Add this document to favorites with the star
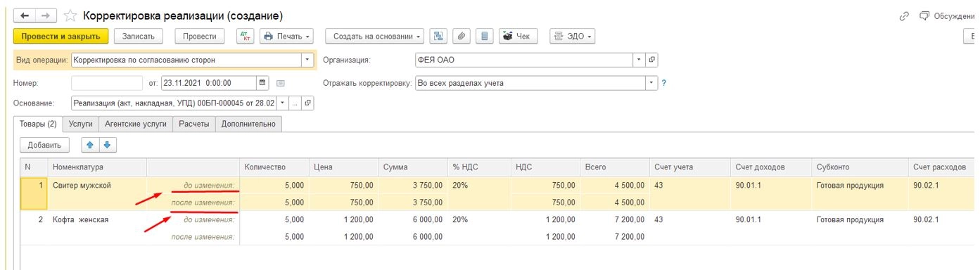 [70, 15]
